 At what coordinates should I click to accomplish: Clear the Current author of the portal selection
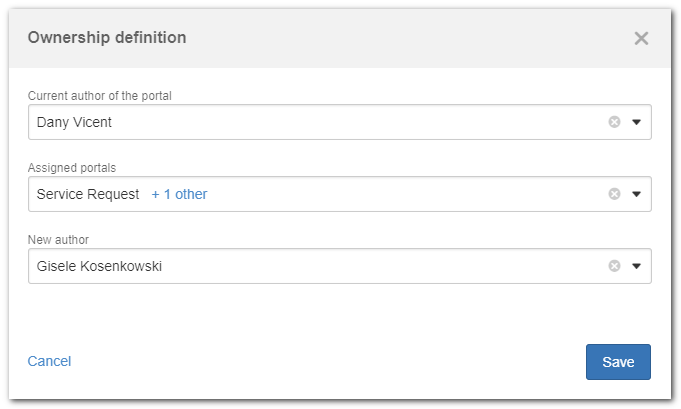(x=614, y=122)
